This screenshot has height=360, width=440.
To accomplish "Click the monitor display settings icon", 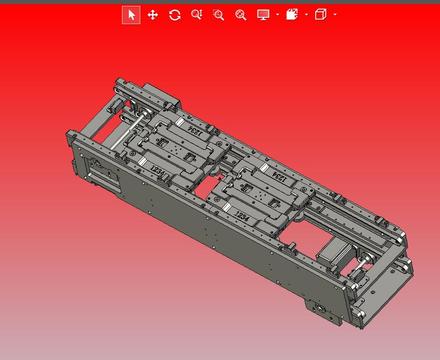I will [x=263, y=15].
